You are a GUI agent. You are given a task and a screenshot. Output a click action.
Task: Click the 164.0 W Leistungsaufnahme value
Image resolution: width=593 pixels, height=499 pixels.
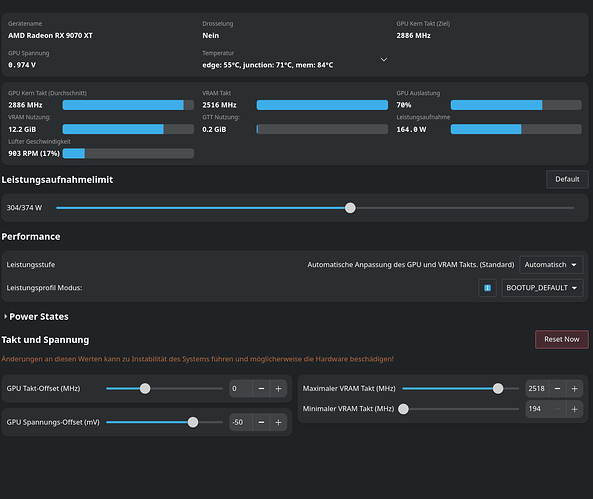(x=411, y=129)
